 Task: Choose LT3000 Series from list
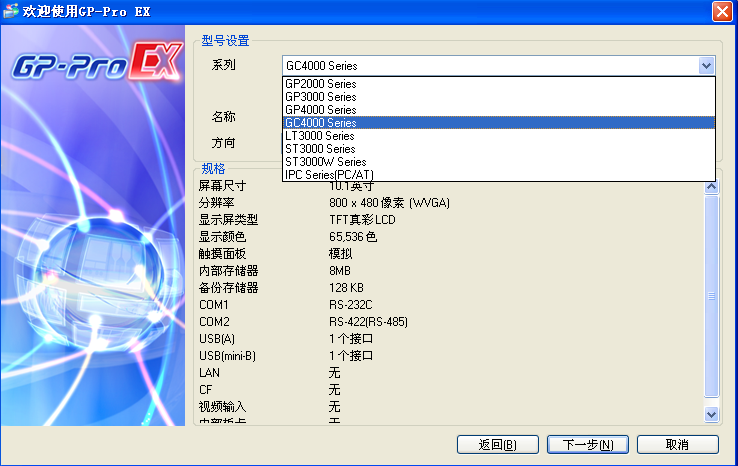point(320,136)
